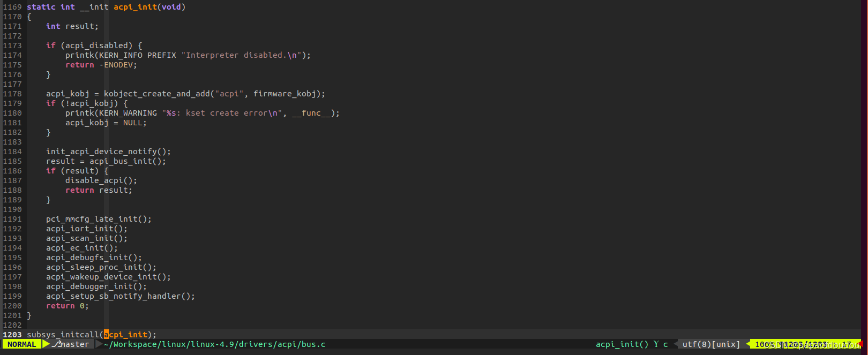Image resolution: width=868 pixels, height=355 pixels.
Task: Click acpi_bus_init() call on line 1185
Action: point(125,161)
